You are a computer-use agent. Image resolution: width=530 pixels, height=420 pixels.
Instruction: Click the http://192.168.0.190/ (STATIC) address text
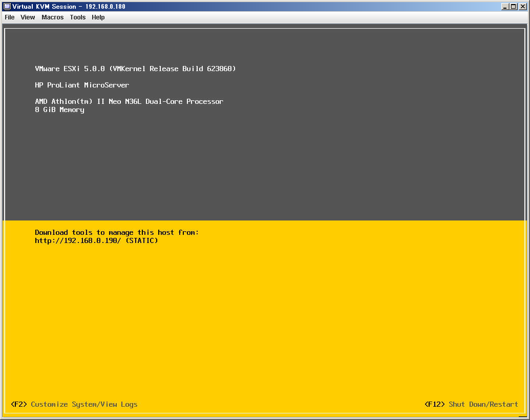(96, 240)
